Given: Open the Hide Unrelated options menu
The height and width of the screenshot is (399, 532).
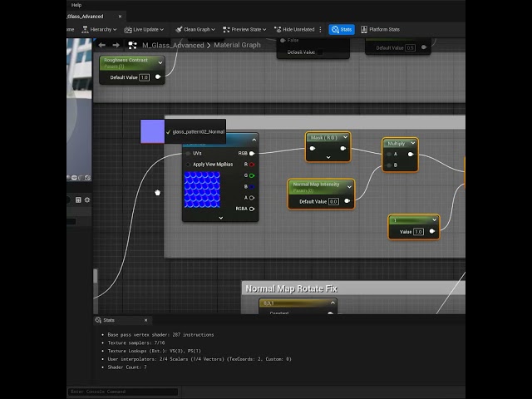Looking at the screenshot, I should click(x=320, y=30).
